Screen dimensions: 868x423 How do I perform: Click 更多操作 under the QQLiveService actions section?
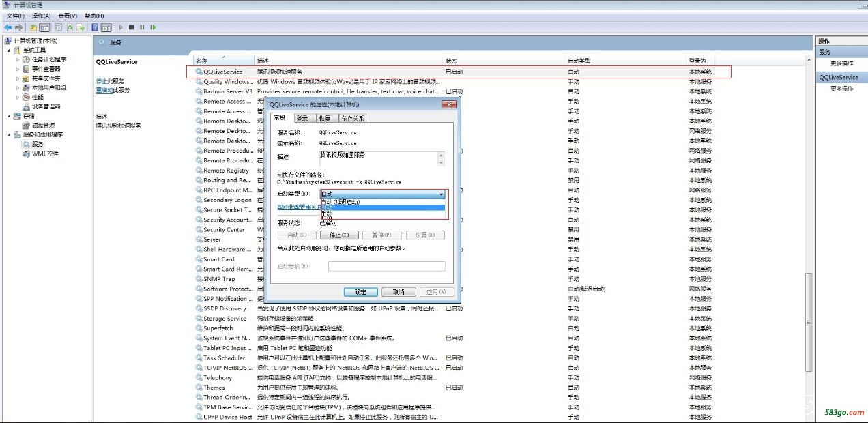point(841,89)
